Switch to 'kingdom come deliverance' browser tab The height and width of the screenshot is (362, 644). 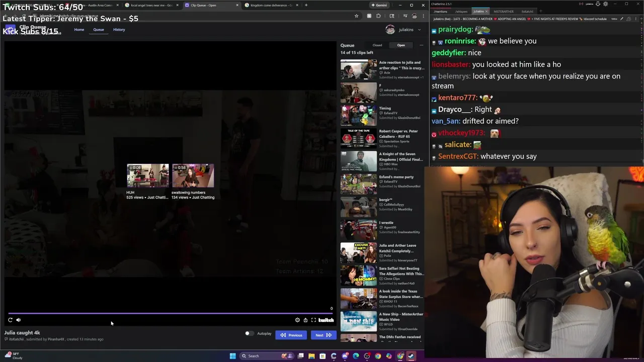272,5
